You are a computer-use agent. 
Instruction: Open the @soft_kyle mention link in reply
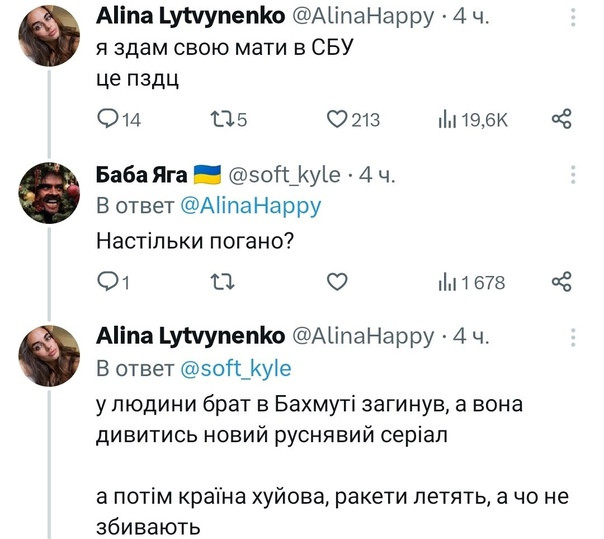pos(235,368)
